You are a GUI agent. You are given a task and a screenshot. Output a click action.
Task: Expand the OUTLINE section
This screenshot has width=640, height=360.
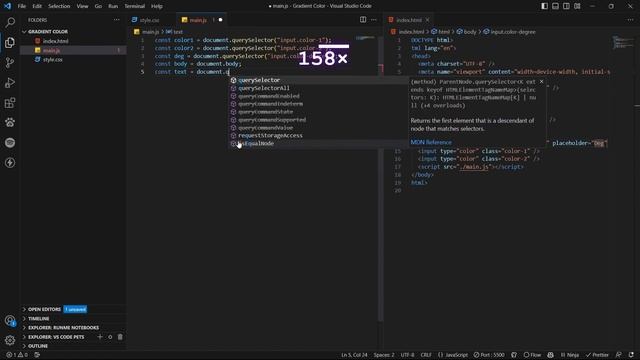pos(38,346)
